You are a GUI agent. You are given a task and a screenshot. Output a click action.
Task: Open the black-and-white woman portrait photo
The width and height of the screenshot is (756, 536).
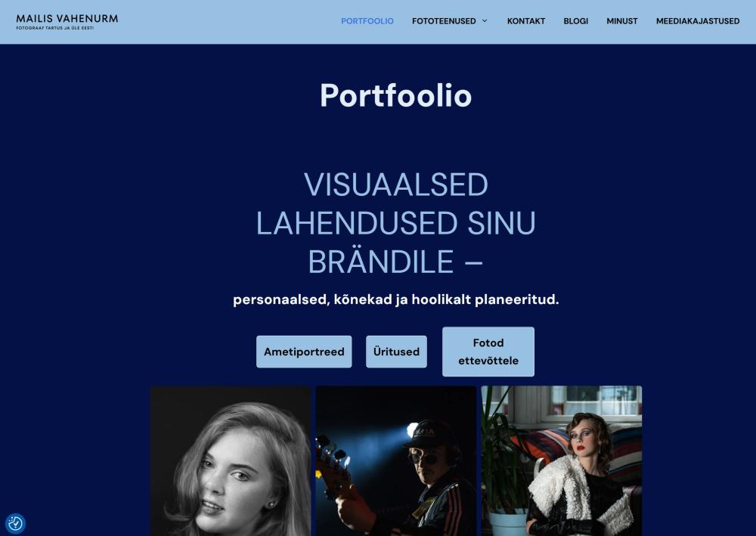point(231,461)
